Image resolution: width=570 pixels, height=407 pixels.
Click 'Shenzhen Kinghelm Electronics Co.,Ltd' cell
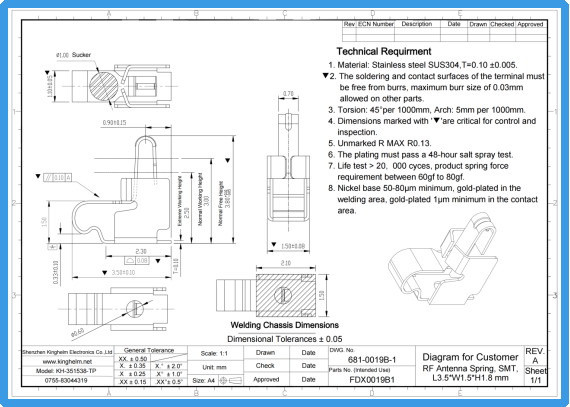coord(67,352)
